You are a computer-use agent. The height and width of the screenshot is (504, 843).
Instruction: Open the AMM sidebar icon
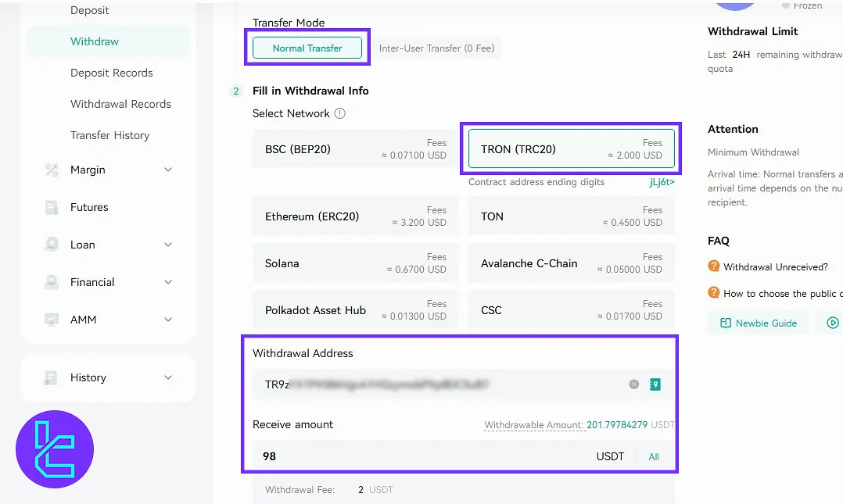[52, 320]
